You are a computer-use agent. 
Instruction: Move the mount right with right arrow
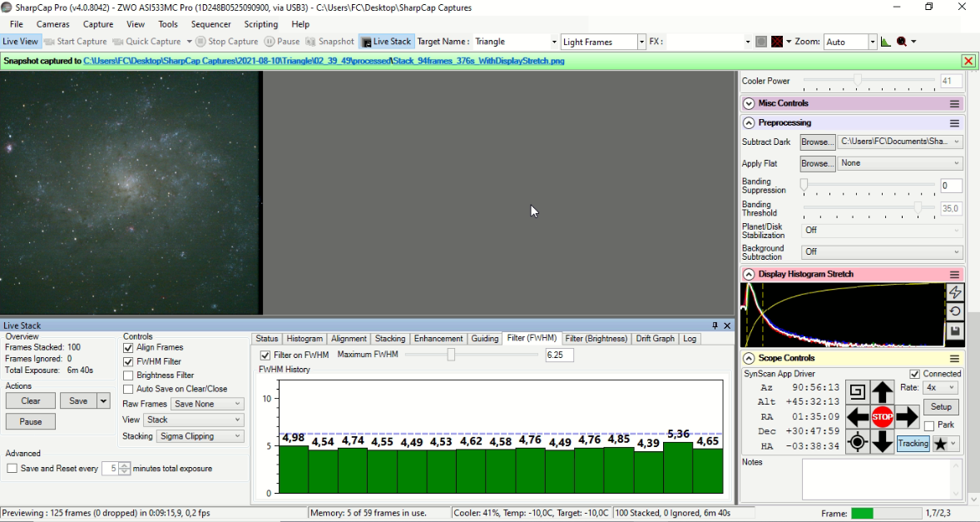906,417
